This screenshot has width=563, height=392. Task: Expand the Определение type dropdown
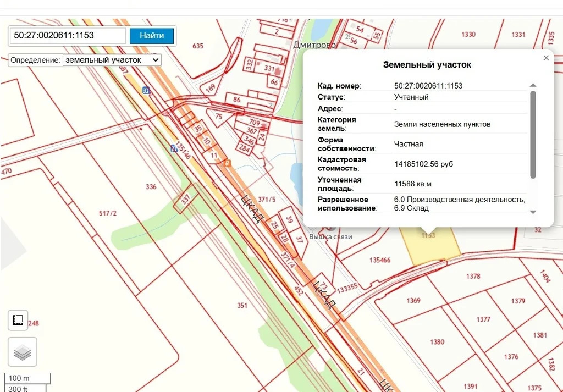(x=112, y=59)
